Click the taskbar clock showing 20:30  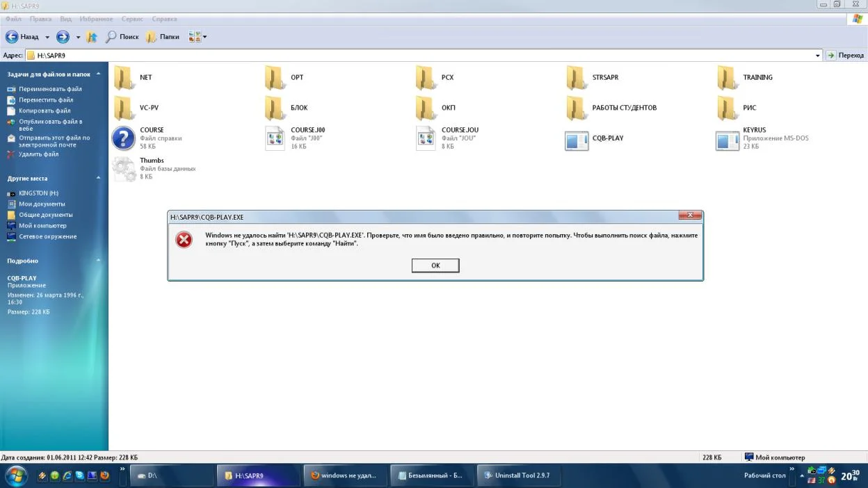click(x=851, y=476)
